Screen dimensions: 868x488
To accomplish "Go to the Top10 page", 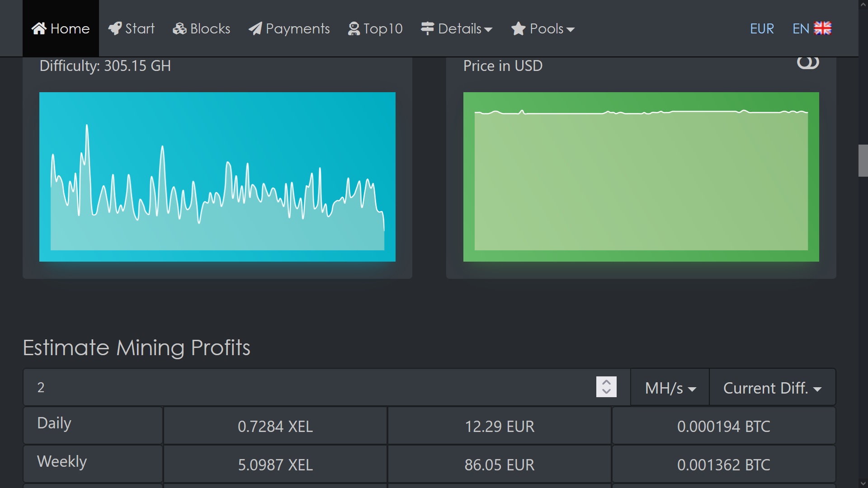I will [382, 29].
